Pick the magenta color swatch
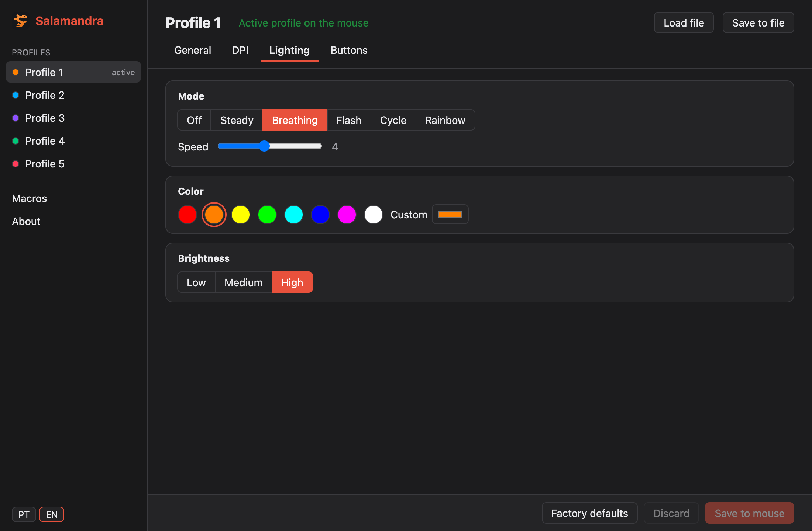 point(347,215)
